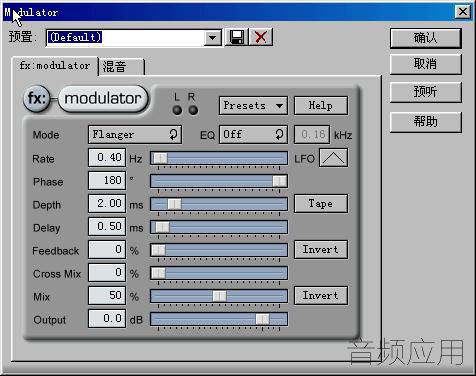The height and width of the screenshot is (376, 476).
Task: Click the L channel indicator light
Action: tap(177, 110)
